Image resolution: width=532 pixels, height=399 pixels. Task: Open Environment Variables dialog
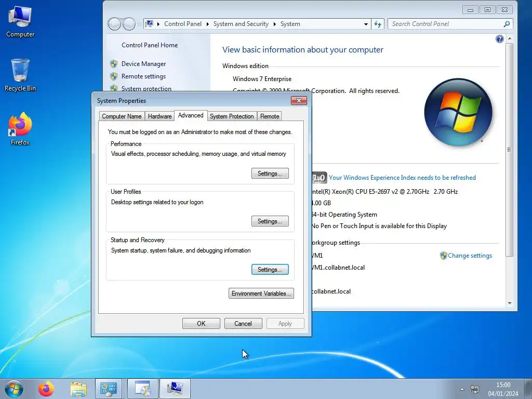tap(261, 294)
